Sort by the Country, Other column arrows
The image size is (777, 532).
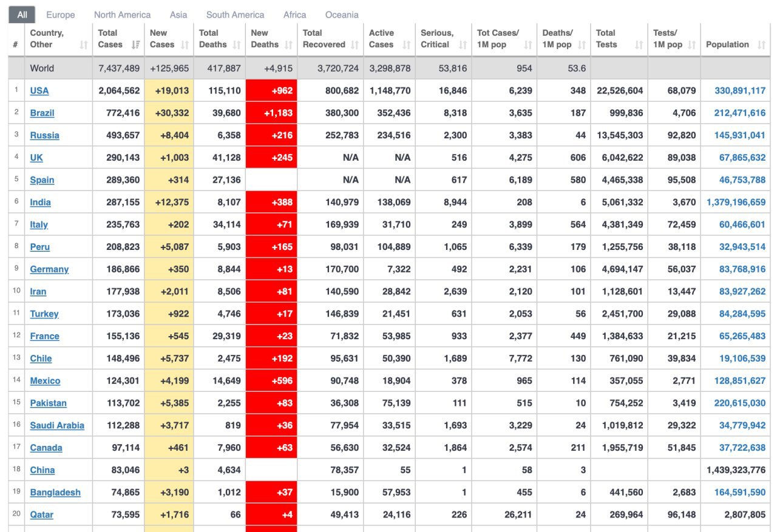coord(84,45)
